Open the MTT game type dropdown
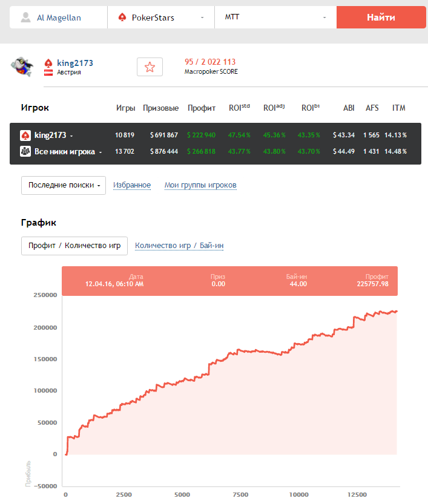This screenshot has height=504, width=428. [275, 18]
